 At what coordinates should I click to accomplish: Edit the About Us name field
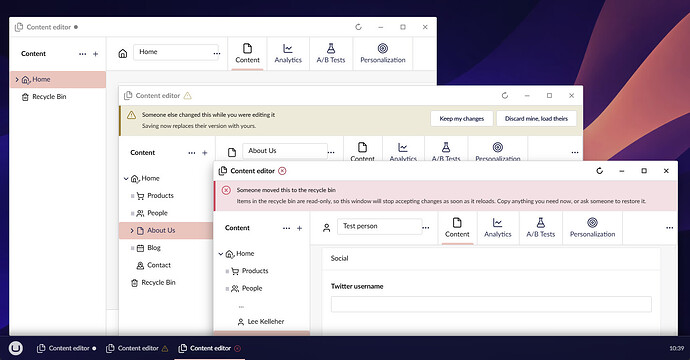285,151
